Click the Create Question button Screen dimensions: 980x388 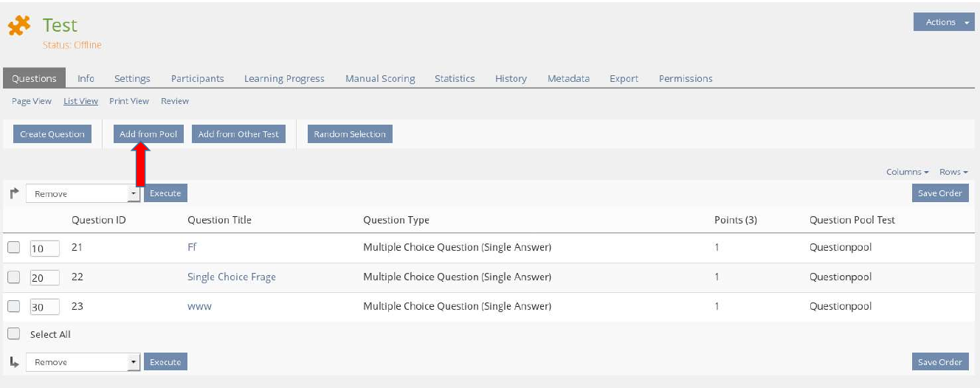[x=52, y=134]
